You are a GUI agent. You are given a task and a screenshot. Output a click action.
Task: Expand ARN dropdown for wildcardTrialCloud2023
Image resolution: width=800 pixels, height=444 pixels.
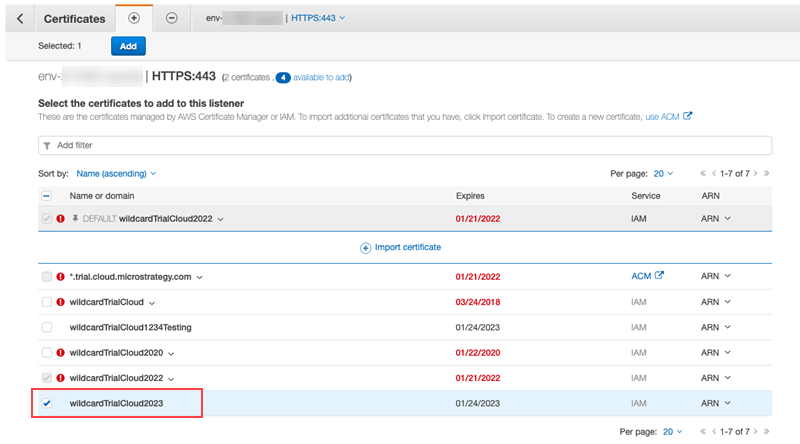tap(716, 404)
